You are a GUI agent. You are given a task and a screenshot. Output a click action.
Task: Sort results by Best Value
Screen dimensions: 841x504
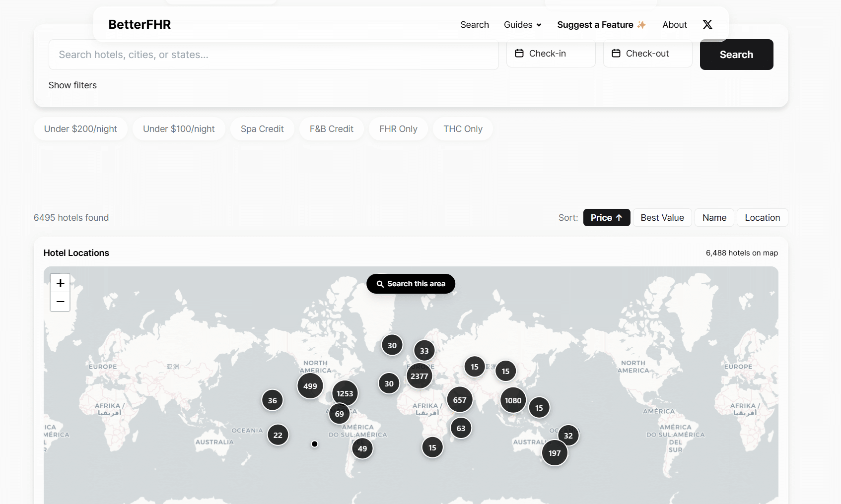pos(662,218)
